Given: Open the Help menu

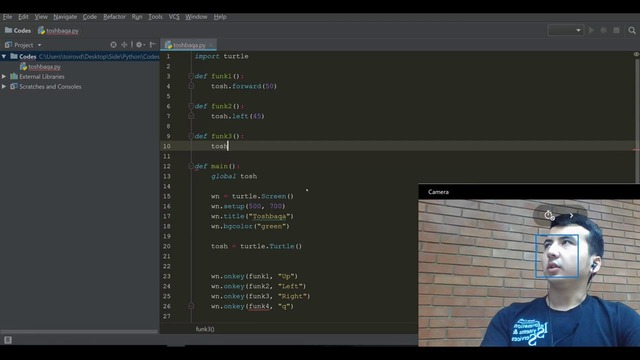Looking at the screenshot, I should pos(220,17).
